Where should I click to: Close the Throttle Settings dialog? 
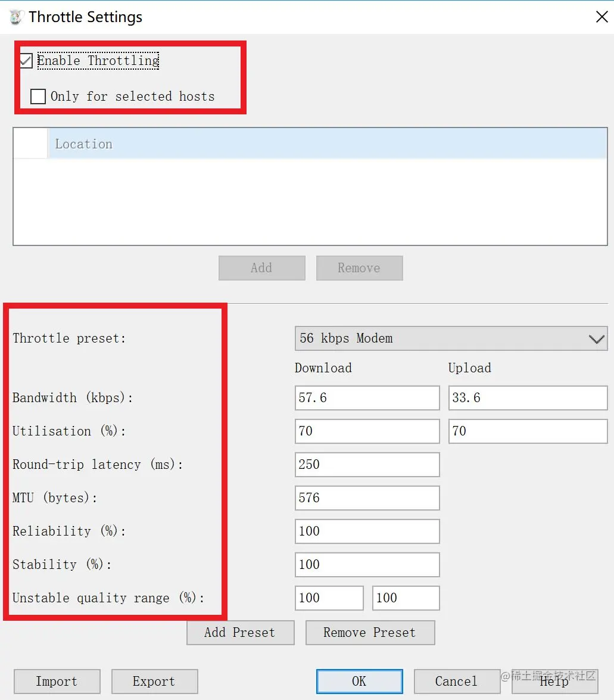[x=601, y=17]
